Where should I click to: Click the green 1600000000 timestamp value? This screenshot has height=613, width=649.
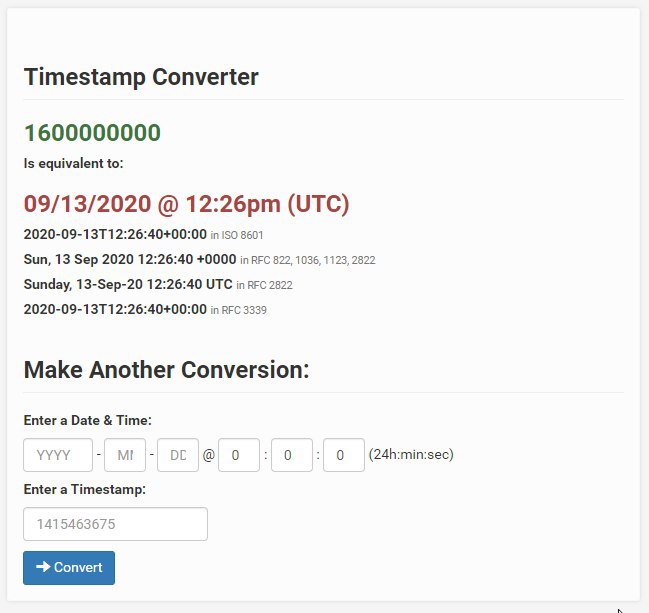(92, 133)
